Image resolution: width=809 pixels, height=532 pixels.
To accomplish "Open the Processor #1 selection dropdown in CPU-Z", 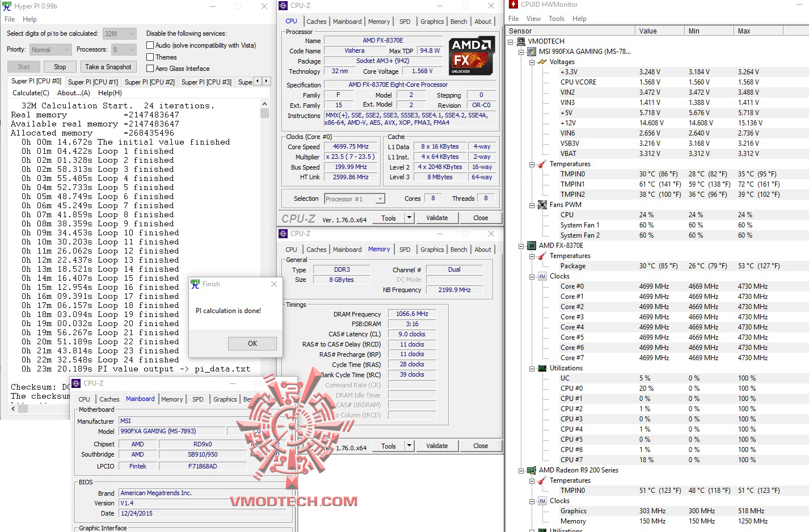I will pos(355,199).
